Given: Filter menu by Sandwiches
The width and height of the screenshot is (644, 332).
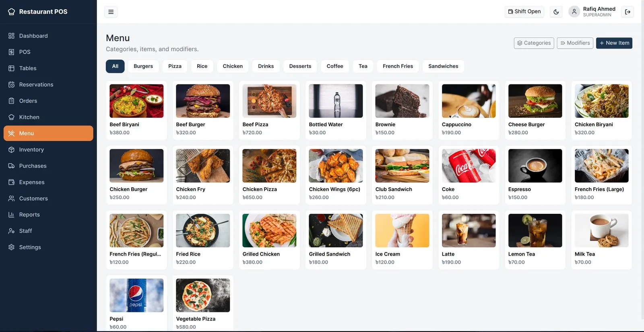Looking at the screenshot, I should point(443,66).
